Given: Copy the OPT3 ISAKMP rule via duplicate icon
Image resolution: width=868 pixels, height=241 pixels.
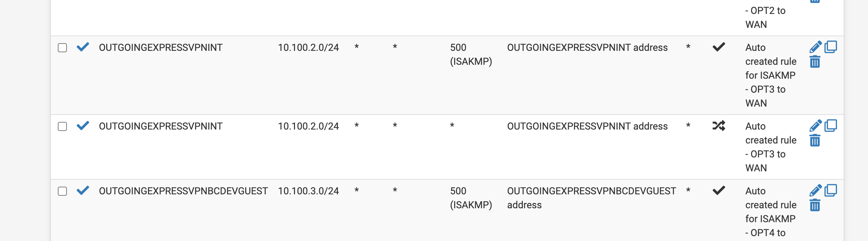Looking at the screenshot, I should coord(831,47).
